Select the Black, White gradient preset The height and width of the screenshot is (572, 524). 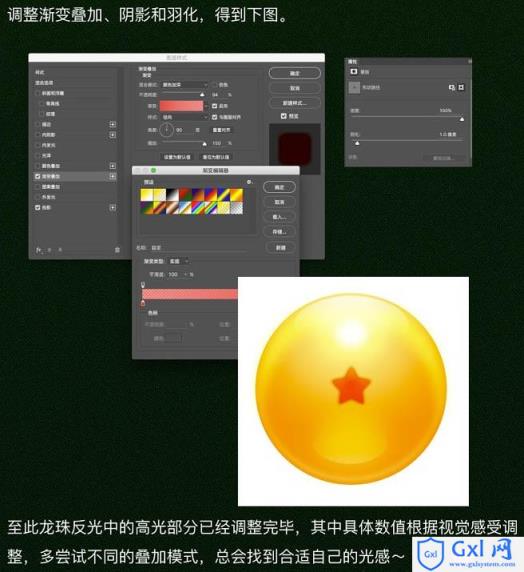pyautogui.click(x=172, y=194)
